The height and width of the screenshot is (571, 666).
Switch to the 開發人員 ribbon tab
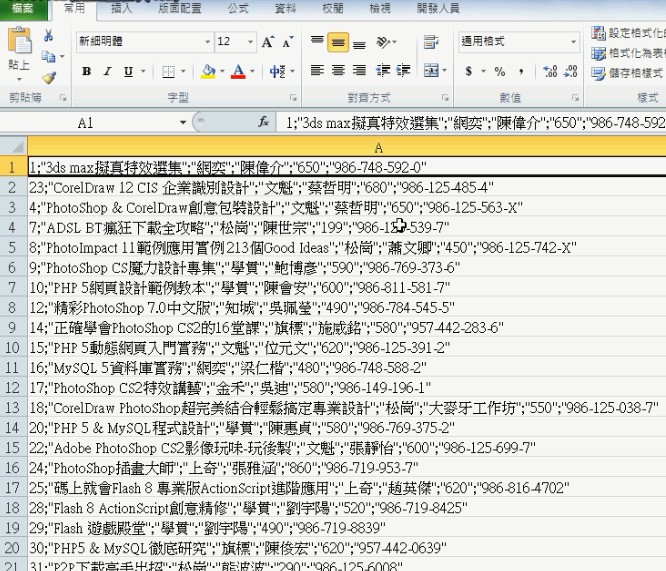coord(438,8)
